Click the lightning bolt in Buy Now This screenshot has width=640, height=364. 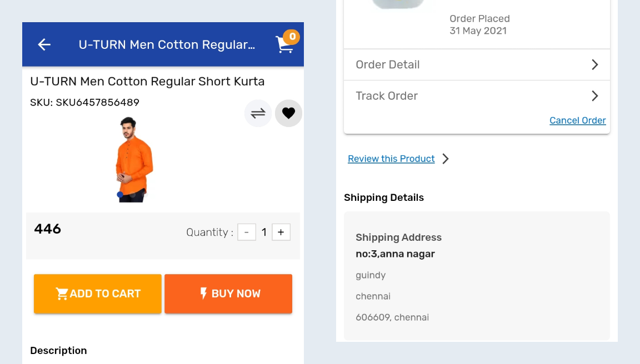[x=203, y=293]
